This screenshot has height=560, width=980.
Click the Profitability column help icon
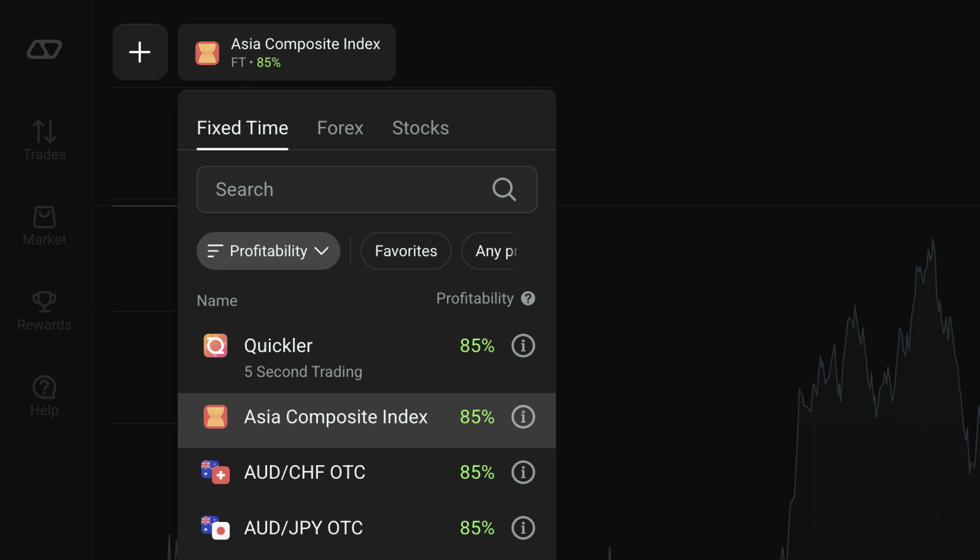click(528, 299)
